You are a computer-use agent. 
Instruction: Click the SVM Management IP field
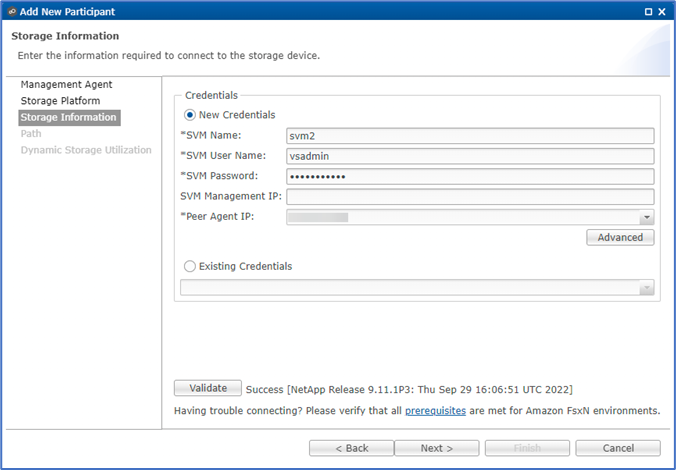click(x=469, y=197)
